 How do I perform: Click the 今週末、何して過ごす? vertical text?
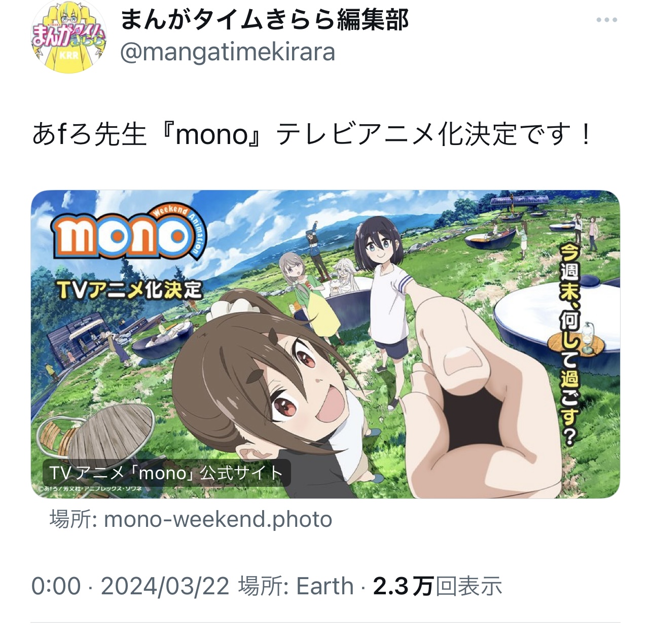(x=570, y=345)
